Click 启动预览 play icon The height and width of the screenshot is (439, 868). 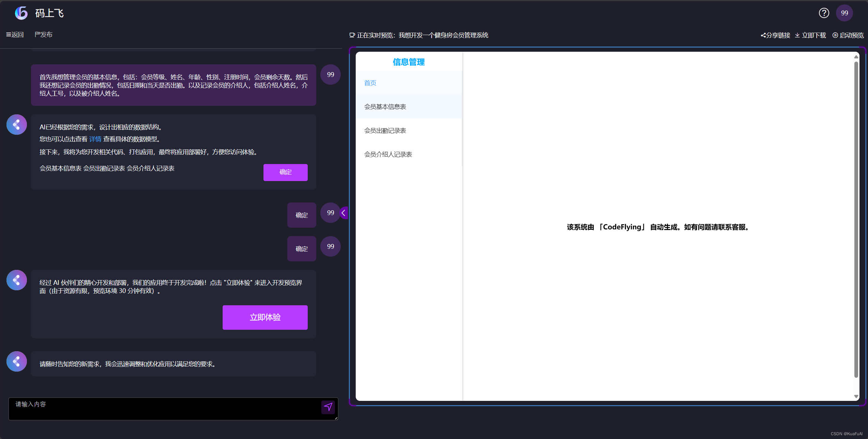835,35
